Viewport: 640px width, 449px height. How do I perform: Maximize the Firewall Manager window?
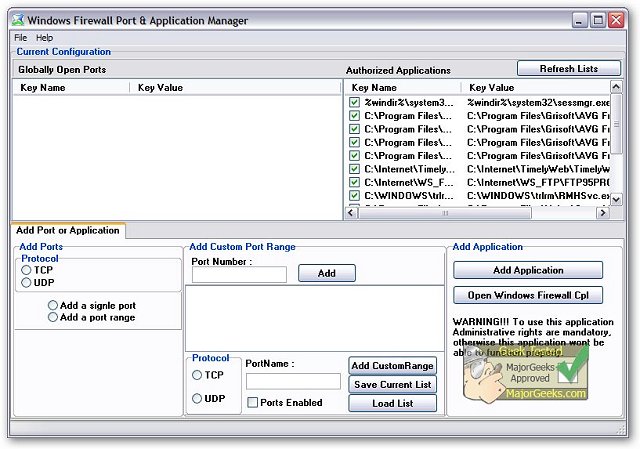[x=598, y=20]
